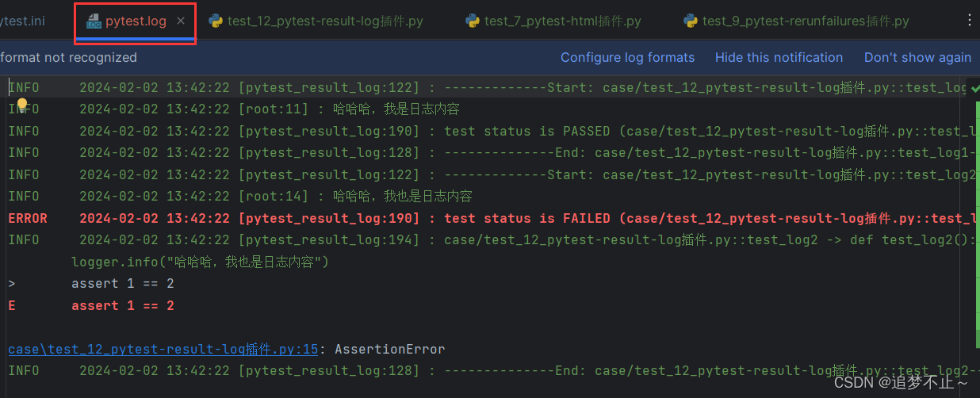Image resolution: width=980 pixels, height=398 pixels.
Task: Click Python icon on test_7 tab
Action: pyautogui.click(x=473, y=21)
